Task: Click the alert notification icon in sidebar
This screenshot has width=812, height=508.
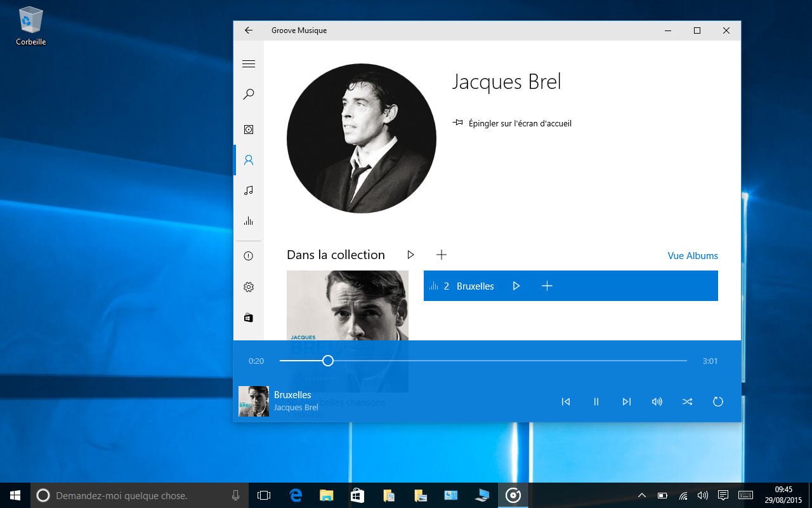Action: click(249, 257)
